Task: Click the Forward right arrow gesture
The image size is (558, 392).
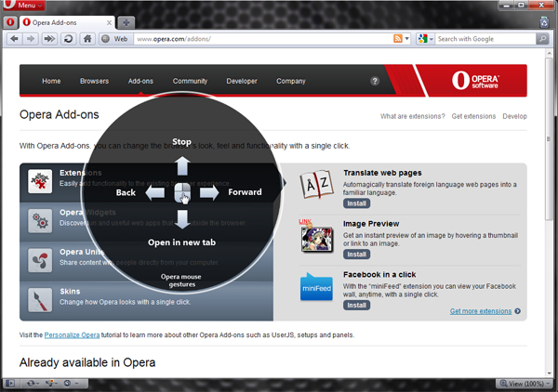Action: (209, 193)
